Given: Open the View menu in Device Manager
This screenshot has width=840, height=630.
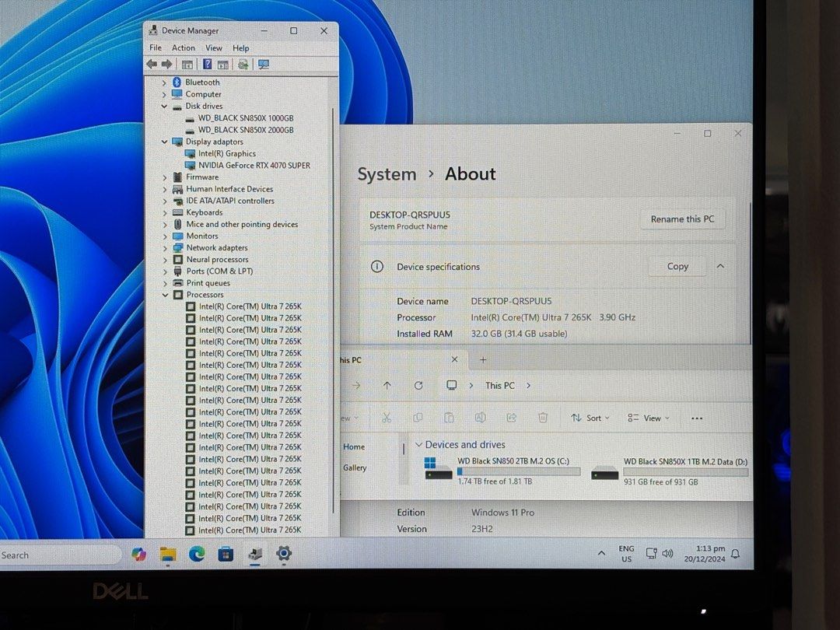Looking at the screenshot, I should point(213,47).
